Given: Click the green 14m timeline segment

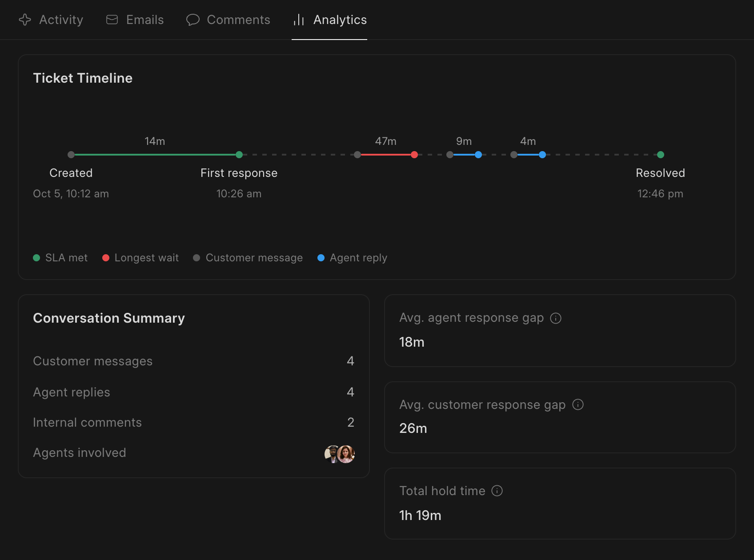Looking at the screenshot, I should [x=155, y=155].
